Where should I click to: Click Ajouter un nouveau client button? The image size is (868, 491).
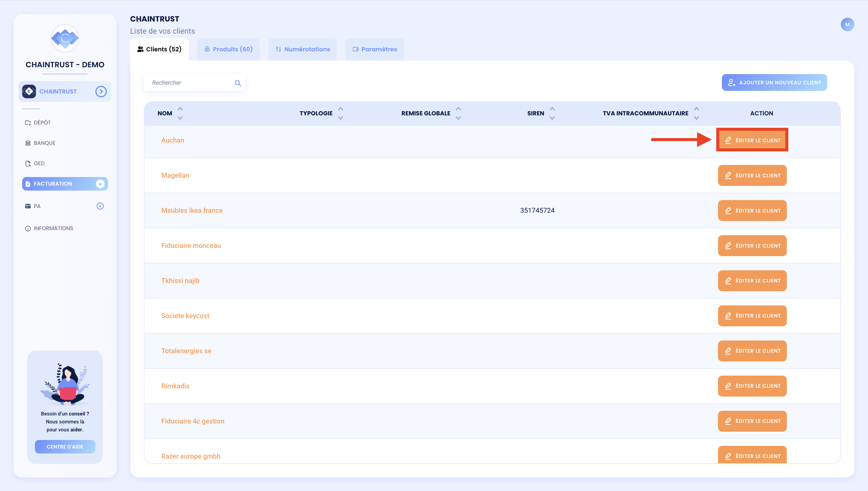774,83
